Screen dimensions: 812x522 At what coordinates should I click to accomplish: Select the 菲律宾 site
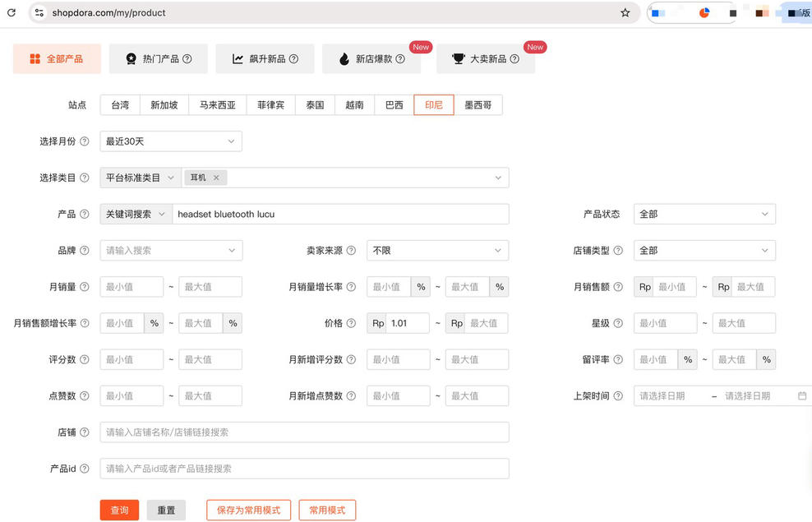271,105
